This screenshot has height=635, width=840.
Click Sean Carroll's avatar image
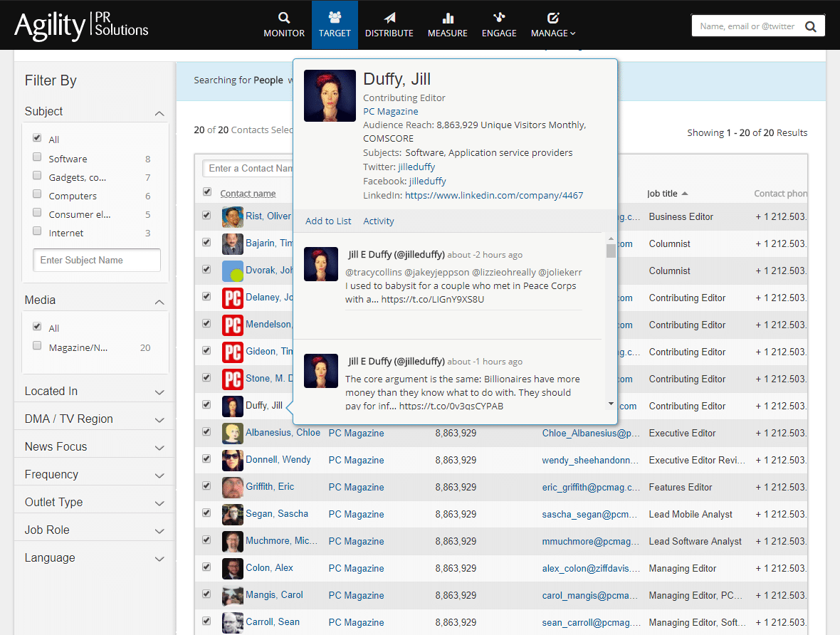[x=233, y=623]
